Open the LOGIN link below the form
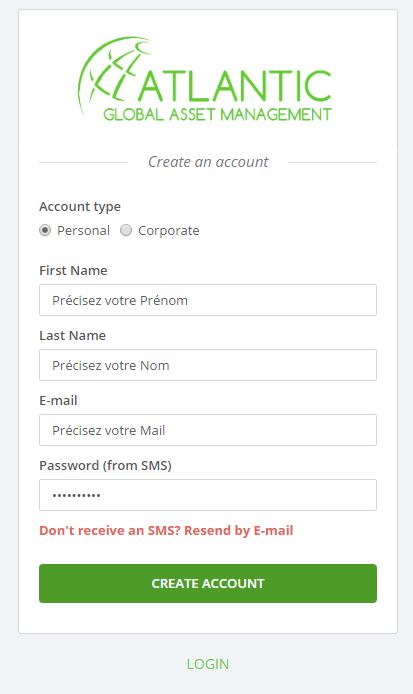The width and height of the screenshot is (413, 694). click(x=208, y=664)
